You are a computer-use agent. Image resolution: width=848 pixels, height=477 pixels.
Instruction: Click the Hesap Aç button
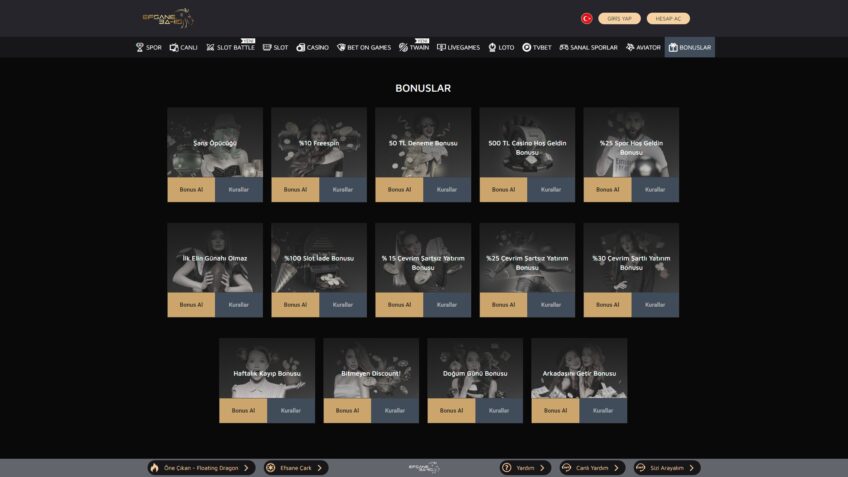click(x=668, y=18)
